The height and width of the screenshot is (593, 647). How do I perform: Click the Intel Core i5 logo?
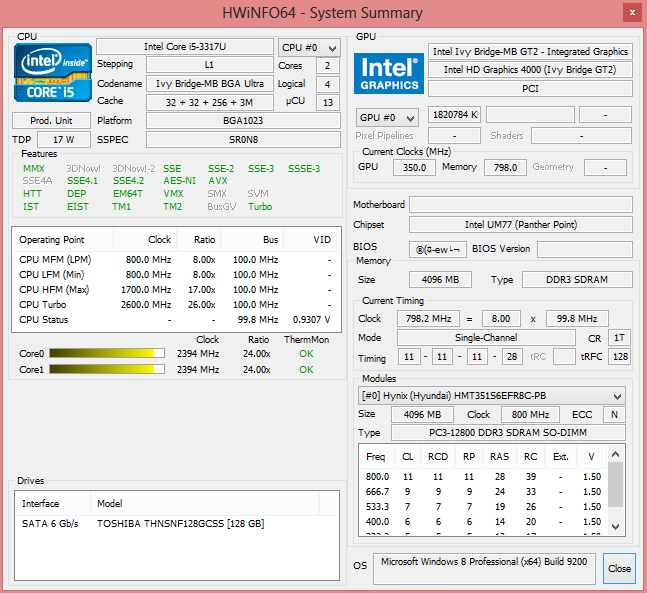point(52,73)
